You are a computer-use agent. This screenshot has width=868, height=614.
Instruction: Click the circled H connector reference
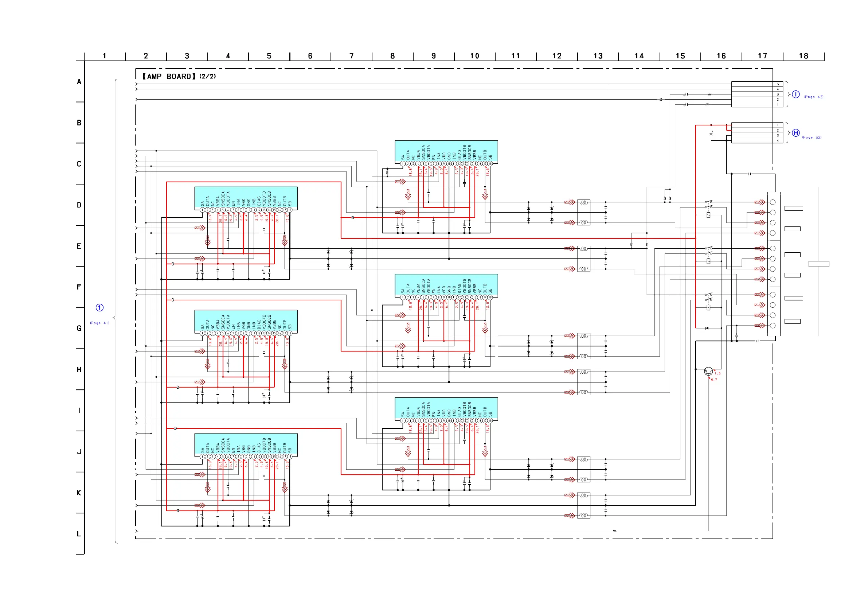796,133
